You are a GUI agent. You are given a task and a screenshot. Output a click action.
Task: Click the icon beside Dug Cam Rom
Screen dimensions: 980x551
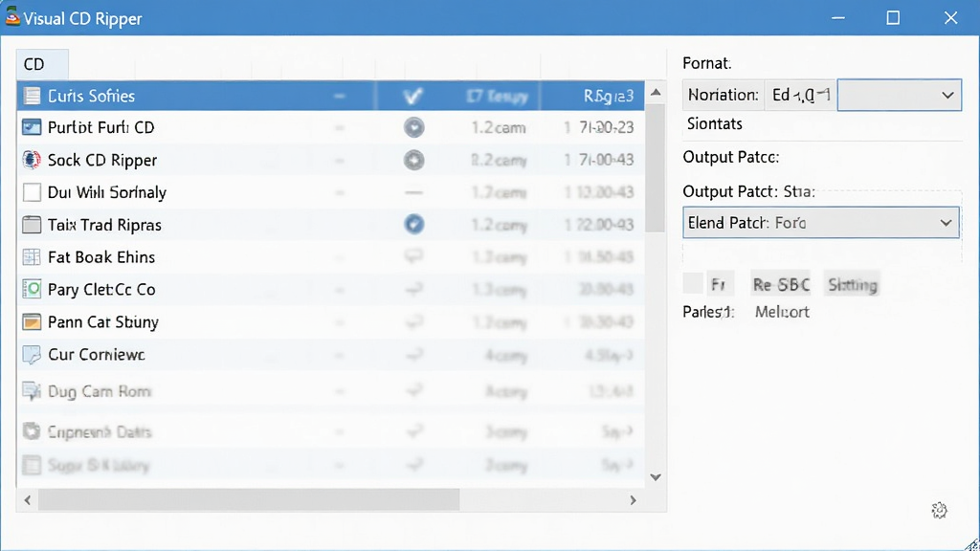click(x=32, y=391)
